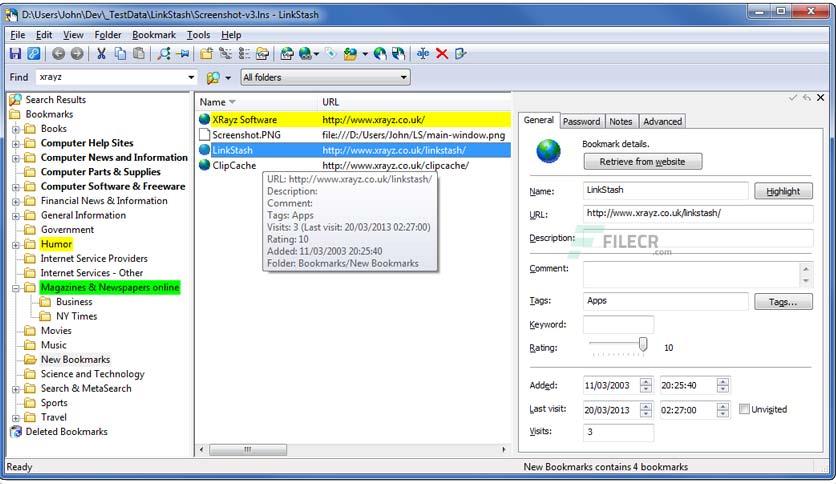
Task: Click the tree structure toolbar icon
Action: 226,53
